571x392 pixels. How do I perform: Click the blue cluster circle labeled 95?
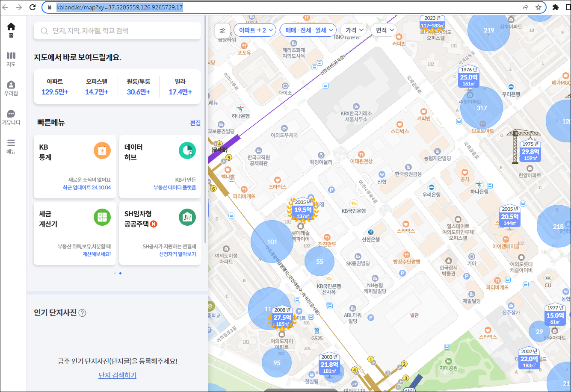tap(277, 363)
